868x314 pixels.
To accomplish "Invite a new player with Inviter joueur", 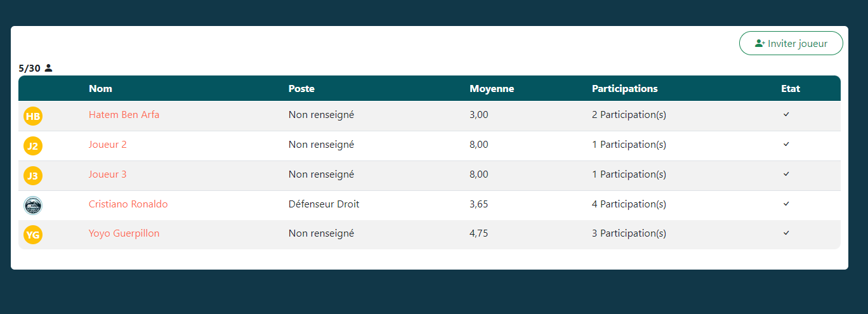I will pos(791,43).
